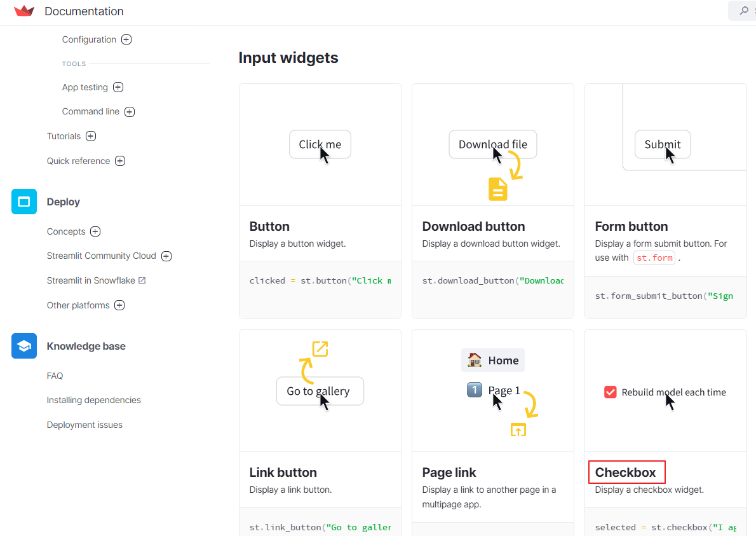Click the Home item in Page link card
The image size is (756, 536).
click(x=493, y=360)
